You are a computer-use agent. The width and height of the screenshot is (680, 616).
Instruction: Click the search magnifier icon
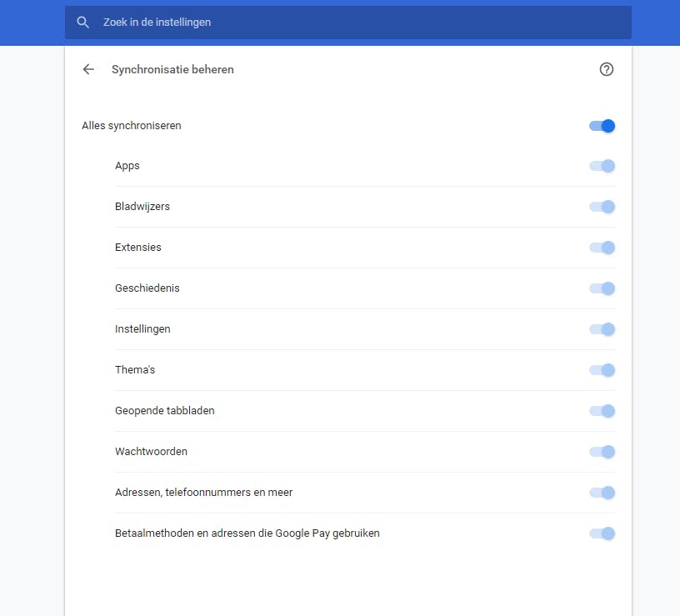(x=82, y=23)
